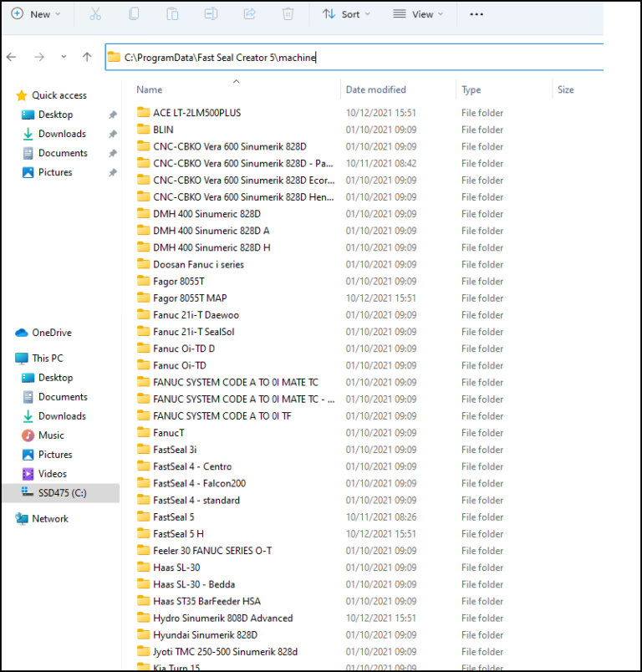The height and width of the screenshot is (672, 642).
Task: Sort by the Name column header
Action: pyautogui.click(x=150, y=89)
